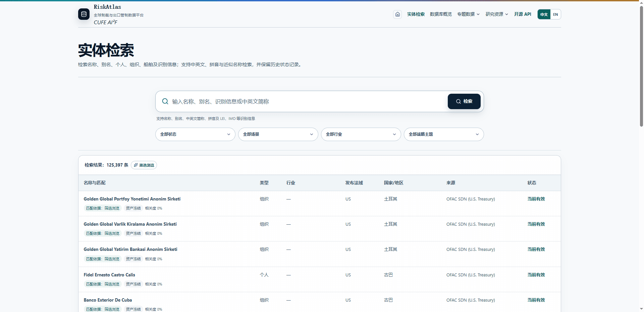Open 数据库概览 navigation item

441,14
